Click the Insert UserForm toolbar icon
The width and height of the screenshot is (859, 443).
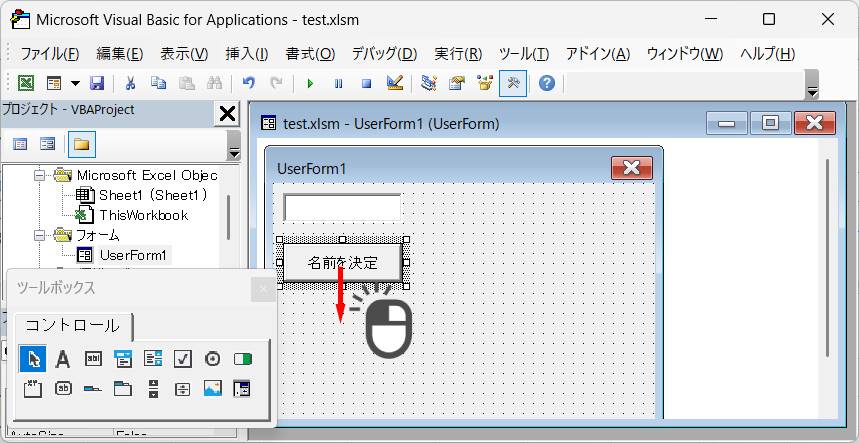[x=54, y=83]
